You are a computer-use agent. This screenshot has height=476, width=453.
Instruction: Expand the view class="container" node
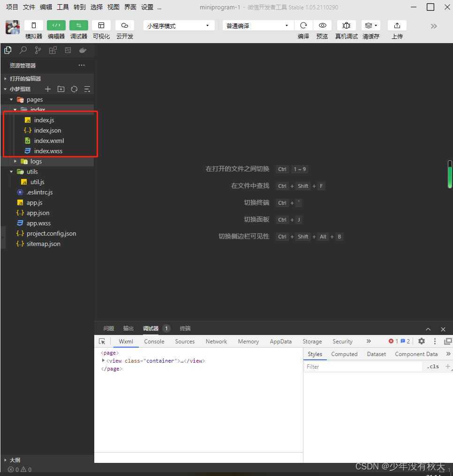click(103, 361)
